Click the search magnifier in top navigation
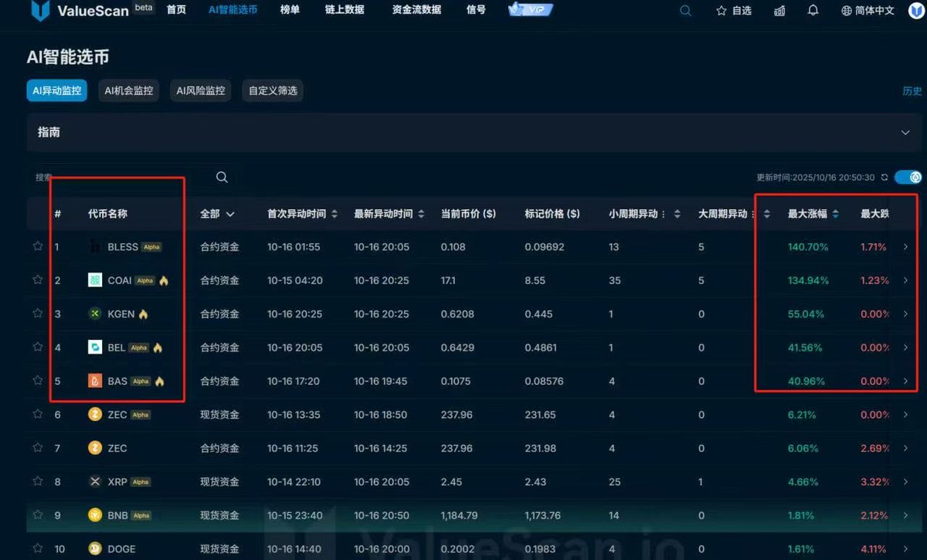This screenshot has height=560, width=927. (685, 11)
